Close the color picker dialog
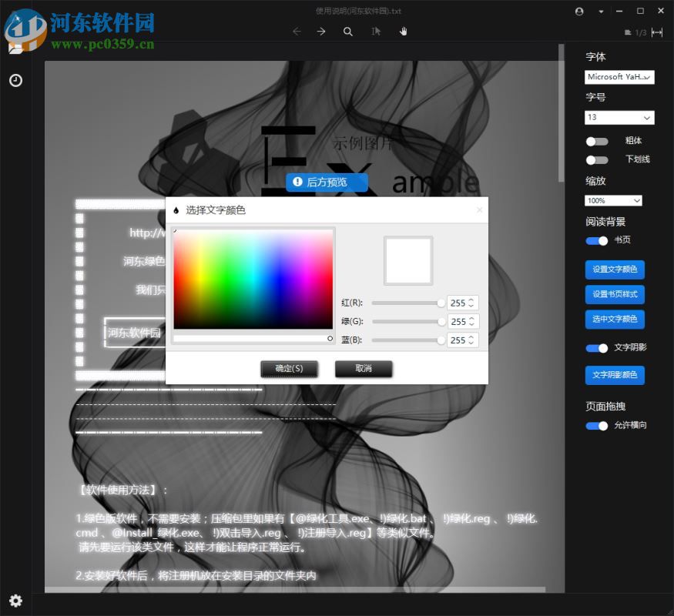 tap(479, 209)
